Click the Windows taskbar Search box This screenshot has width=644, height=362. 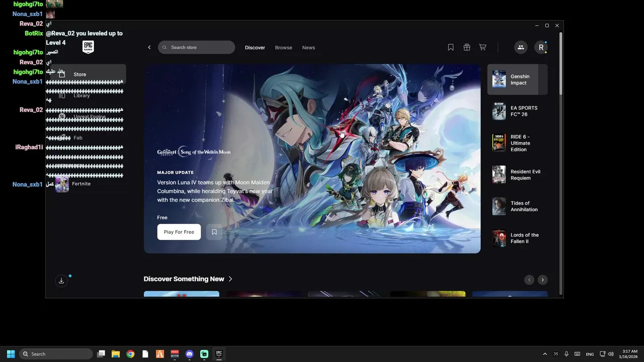click(x=56, y=354)
